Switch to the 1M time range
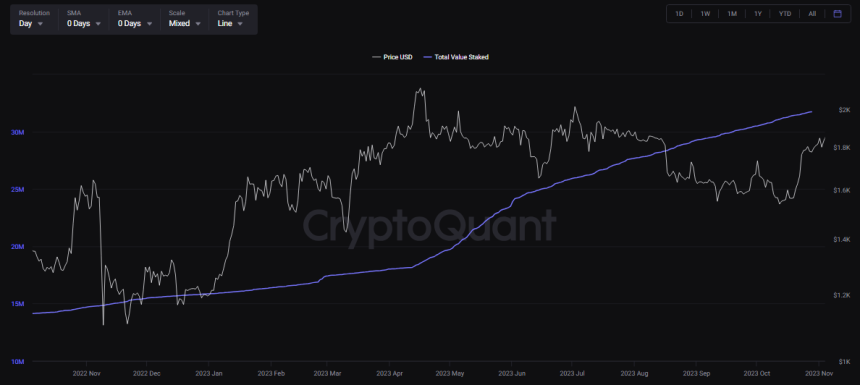This screenshot has width=860, height=385. click(732, 14)
